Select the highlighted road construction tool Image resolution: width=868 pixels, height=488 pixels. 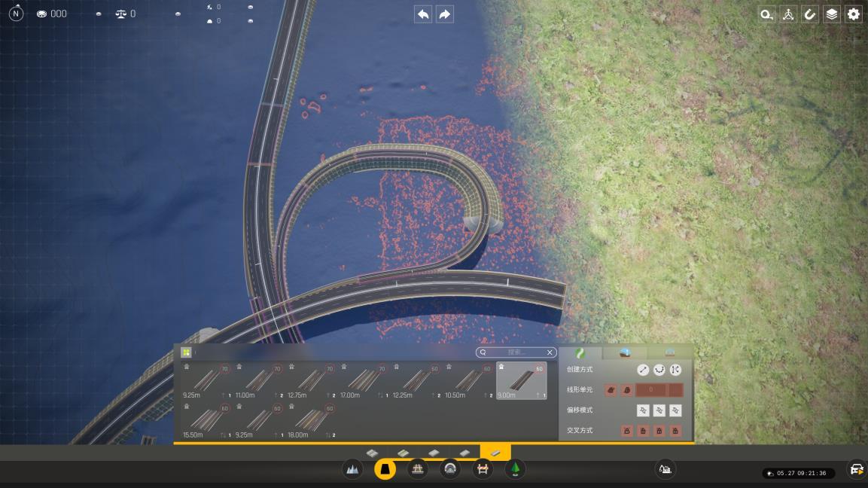(x=385, y=470)
